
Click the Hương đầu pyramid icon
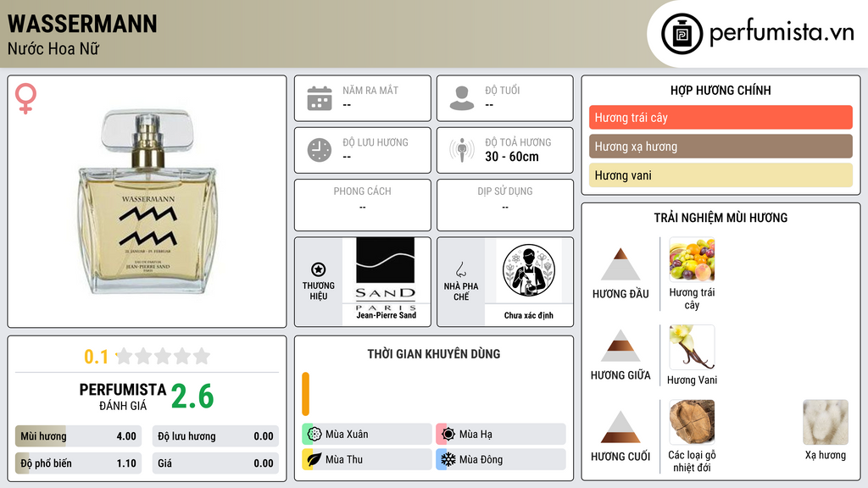(x=620, y=264)
